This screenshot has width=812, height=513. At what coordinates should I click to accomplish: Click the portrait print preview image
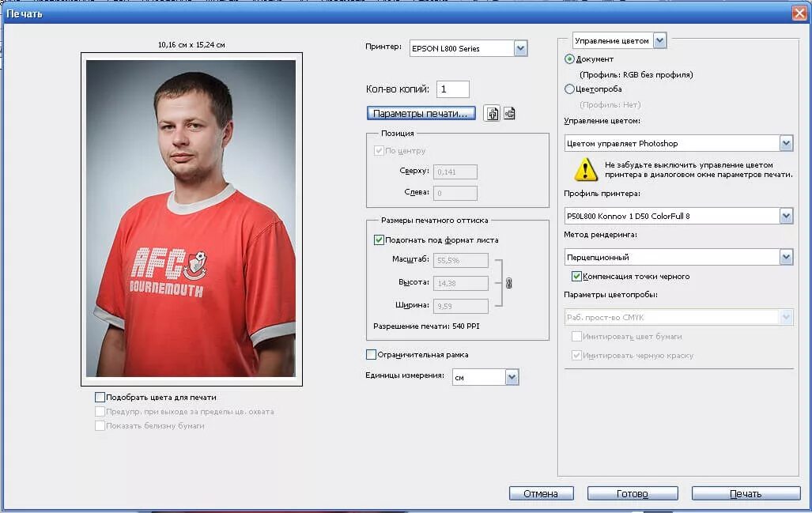(191, 218)
